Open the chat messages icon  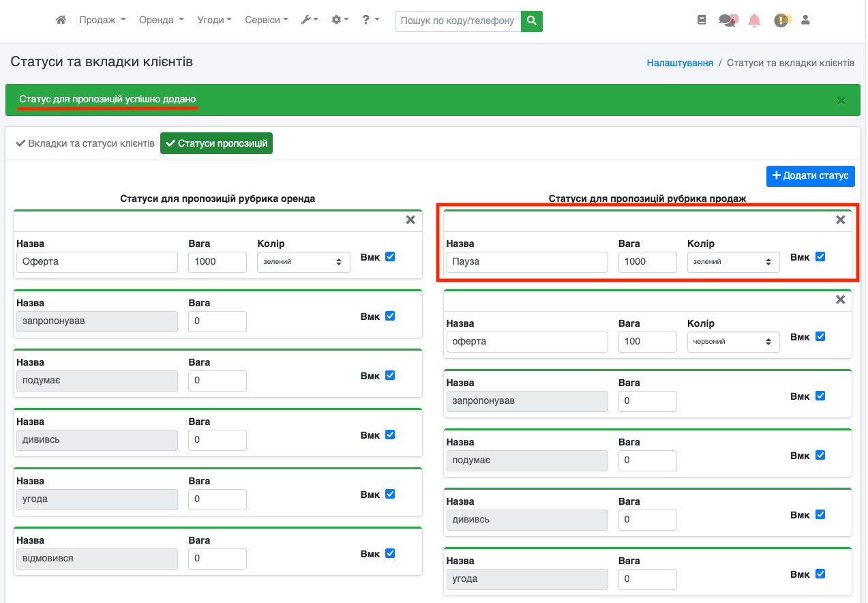pyautogui.click(x=727, y=20)
